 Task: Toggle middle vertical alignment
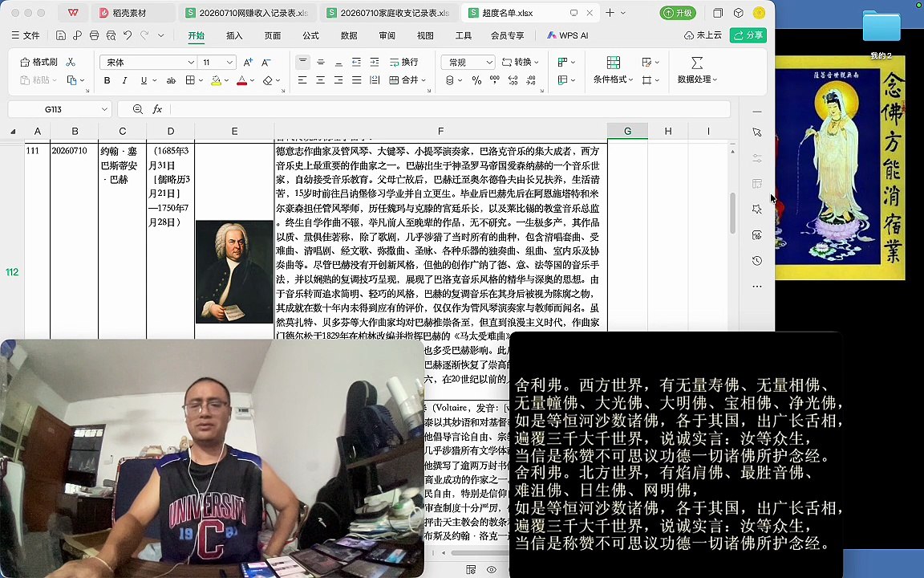[x=321, y=62]
